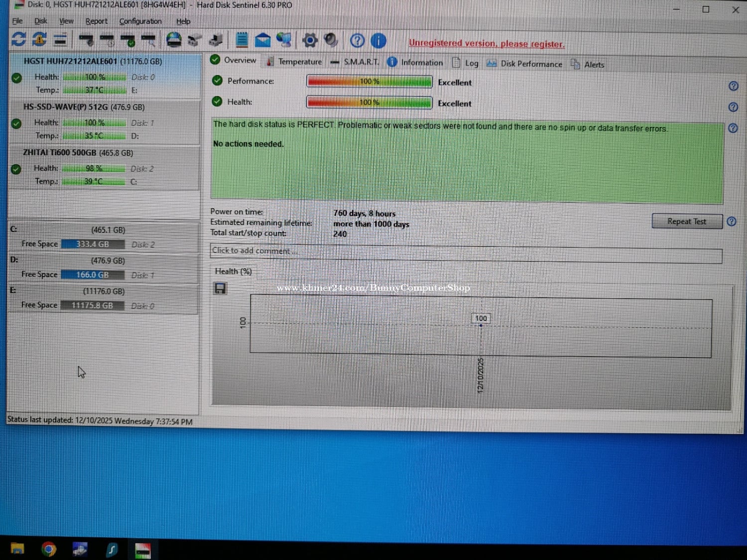Click the 'Unregistered version, please register' link
The width and height of the screenshot is (747, 560).
486,44
